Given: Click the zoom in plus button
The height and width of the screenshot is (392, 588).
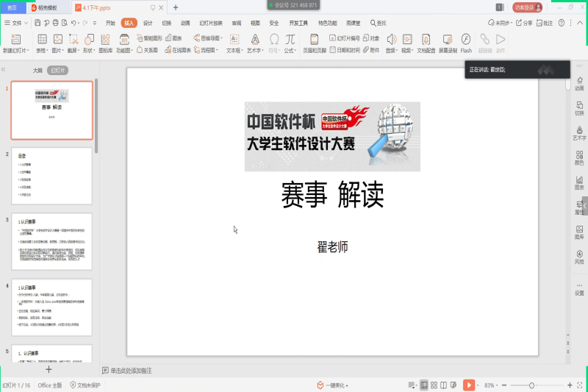Looking at the screenshot, I should [x=570, y=385].
